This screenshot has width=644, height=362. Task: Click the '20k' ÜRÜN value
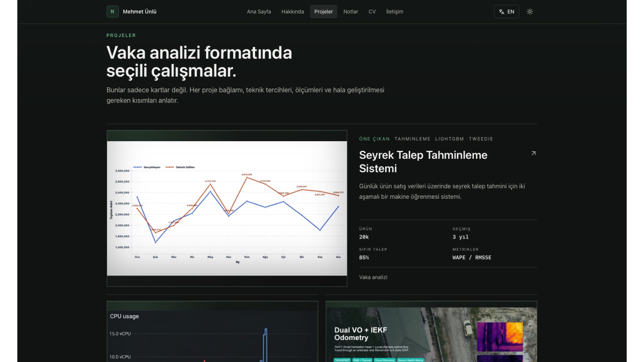pos(364,237)
